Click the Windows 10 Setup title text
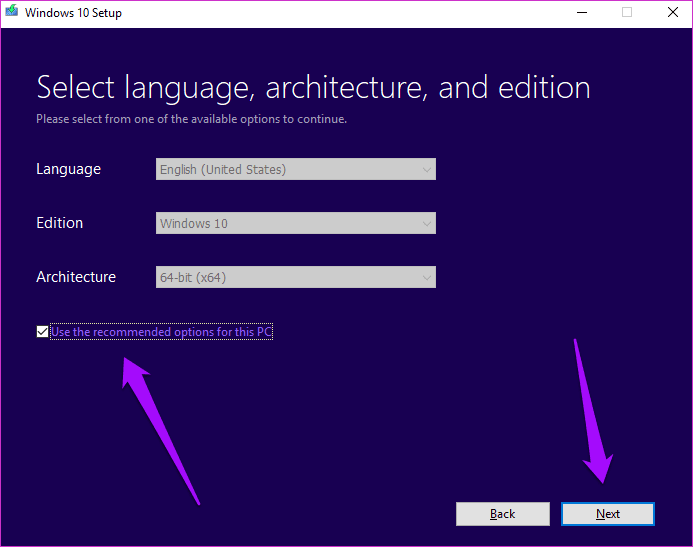The height and width of the screenshot is (547, 693). [73, 13]
